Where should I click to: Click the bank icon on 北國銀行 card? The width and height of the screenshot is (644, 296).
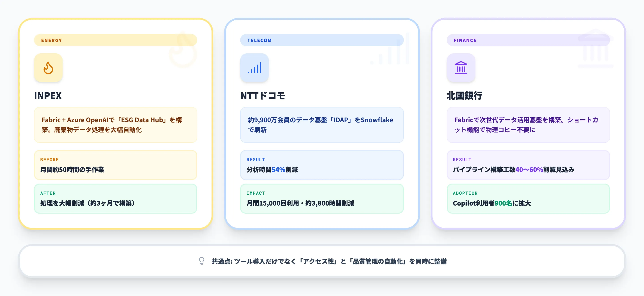coord(461,68)
